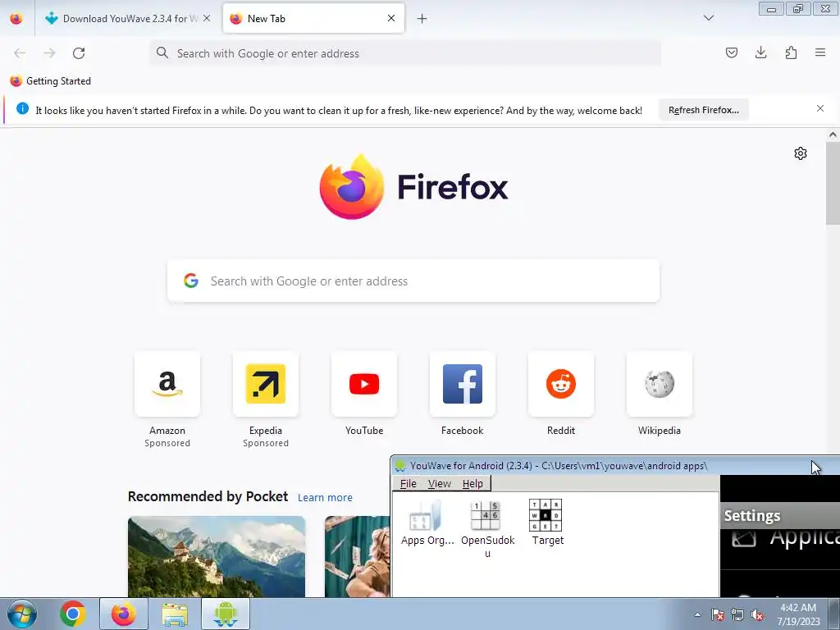Click the Refresh Firefox... button
The width and height of the screenshot is (840, 630).
click(x=703, y=110)
